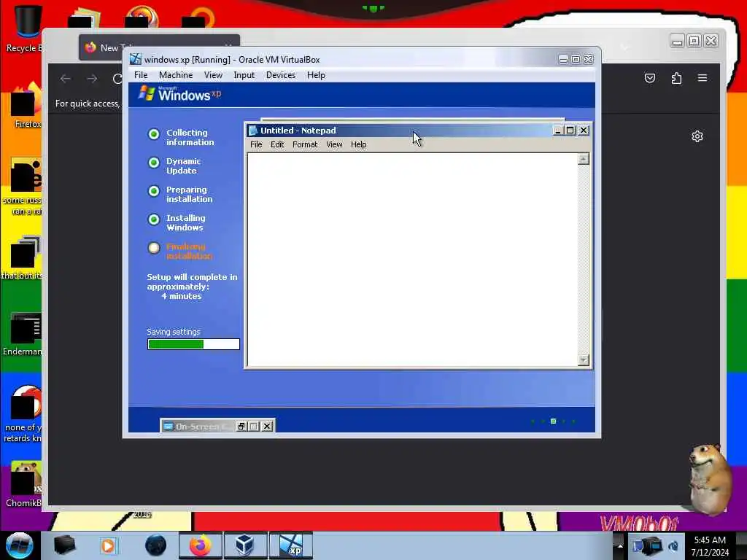Select the Firefox New Tab tab
Image resolution: width=747 pixels, height=560 pixels.
160,47
